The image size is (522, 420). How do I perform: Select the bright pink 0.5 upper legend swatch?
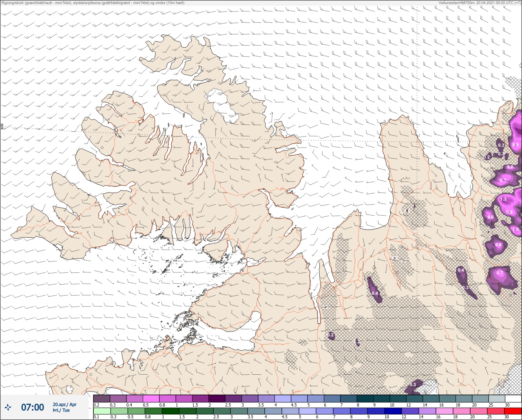[151, 398]
